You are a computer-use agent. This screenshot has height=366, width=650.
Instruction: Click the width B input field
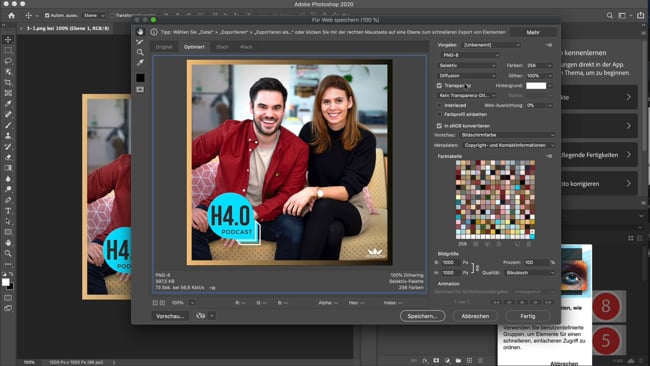pos(451,262)
